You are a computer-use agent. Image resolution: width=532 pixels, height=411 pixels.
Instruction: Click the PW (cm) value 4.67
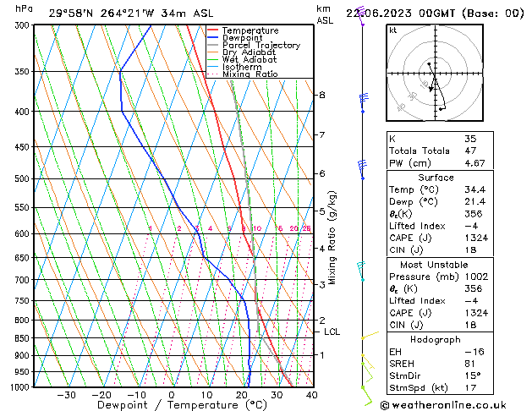coord(474,163)
